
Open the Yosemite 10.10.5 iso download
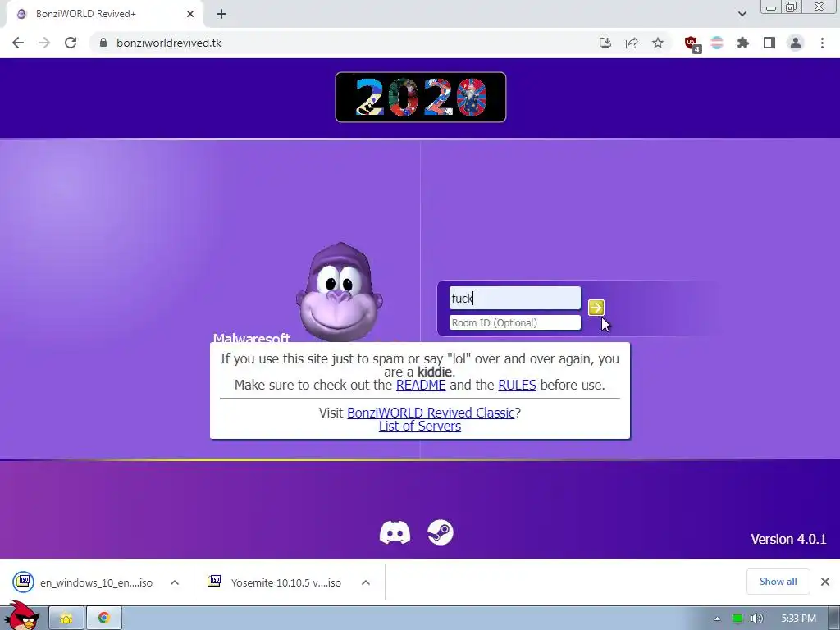coord(274,582)
